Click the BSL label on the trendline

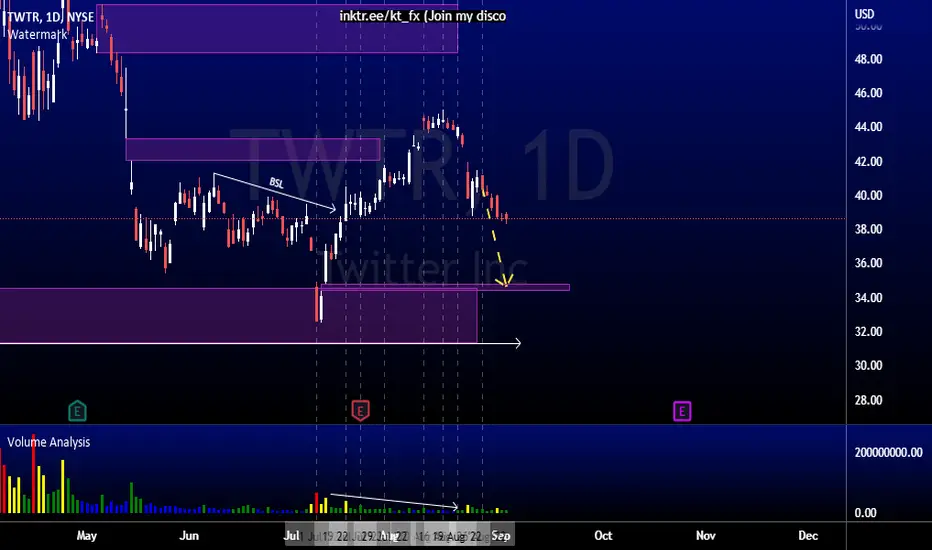[276, 183]
